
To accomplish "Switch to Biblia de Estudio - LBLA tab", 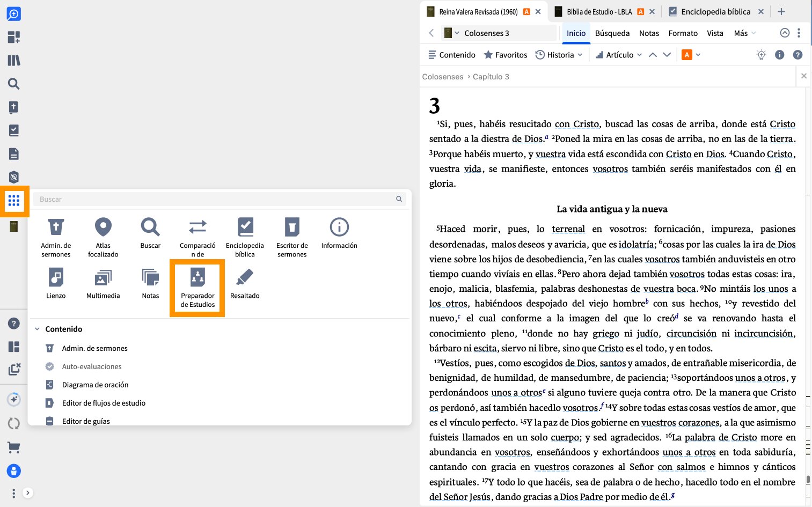I will click(x=599, y=11).
